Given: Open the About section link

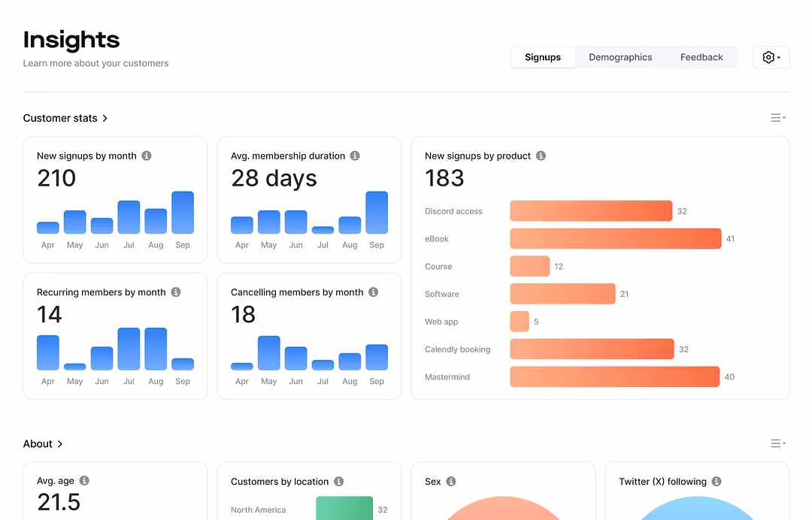Looking at the screenshot, I should pyautogui.click(x=43, y=444).
